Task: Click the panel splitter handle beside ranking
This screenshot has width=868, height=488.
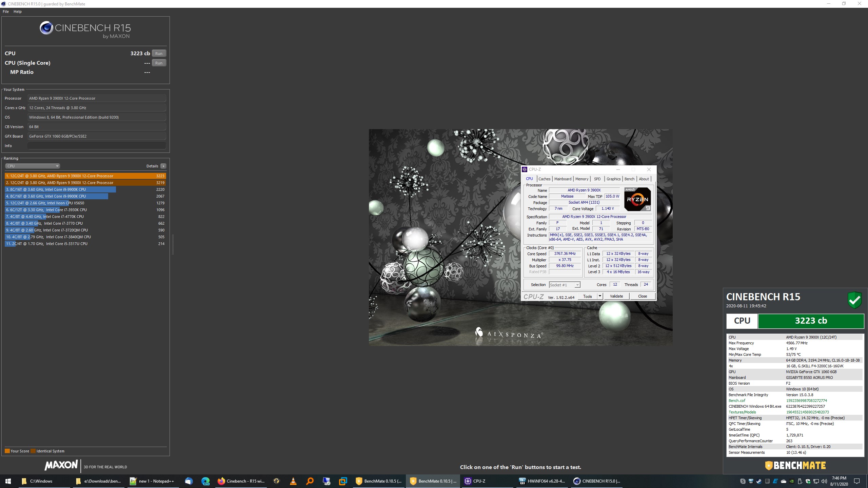Action: tap(173, 244)
